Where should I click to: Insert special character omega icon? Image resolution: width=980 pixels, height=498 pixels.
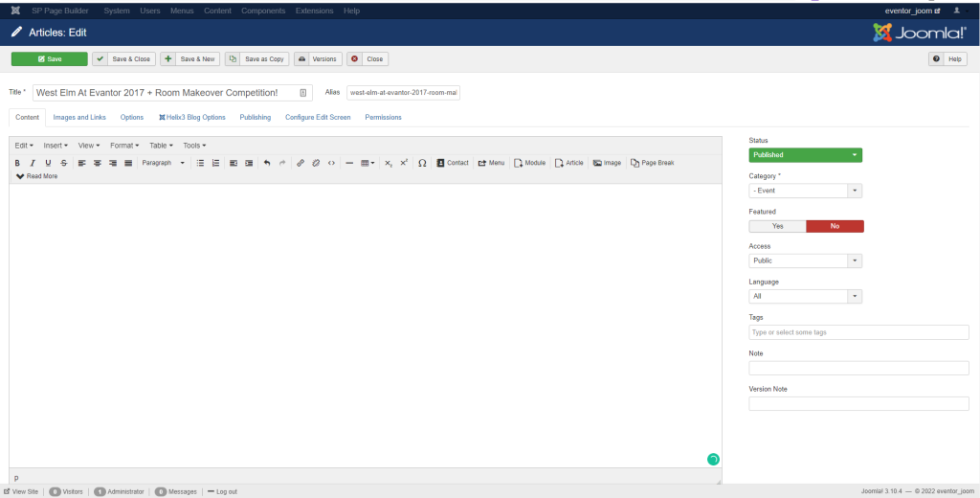(422, 163)
